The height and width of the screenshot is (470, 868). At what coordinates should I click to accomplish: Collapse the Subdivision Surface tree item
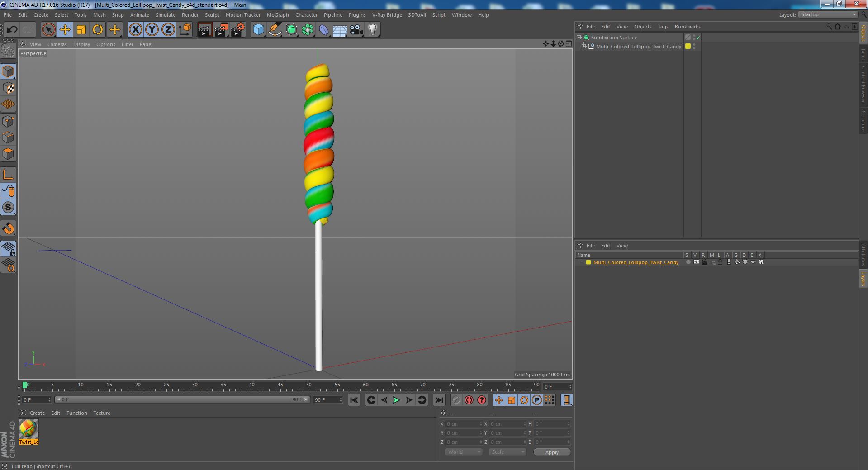(x=579, y=38)
